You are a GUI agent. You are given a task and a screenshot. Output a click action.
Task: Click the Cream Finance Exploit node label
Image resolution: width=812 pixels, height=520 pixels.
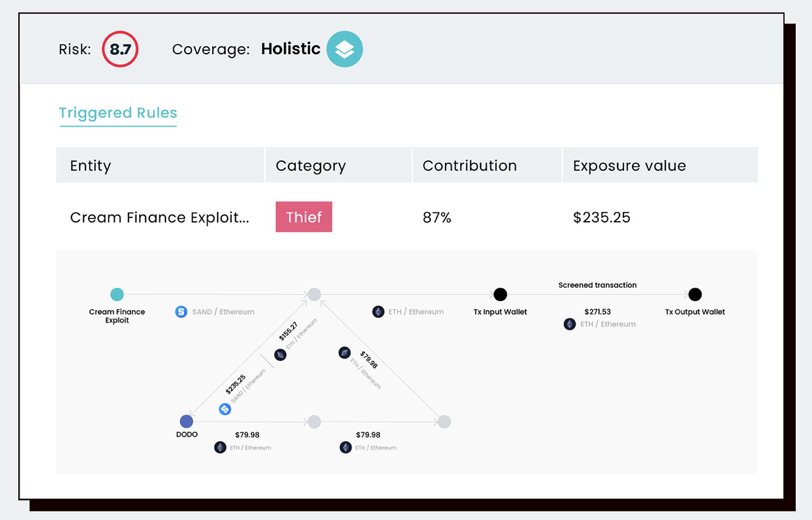117,316
